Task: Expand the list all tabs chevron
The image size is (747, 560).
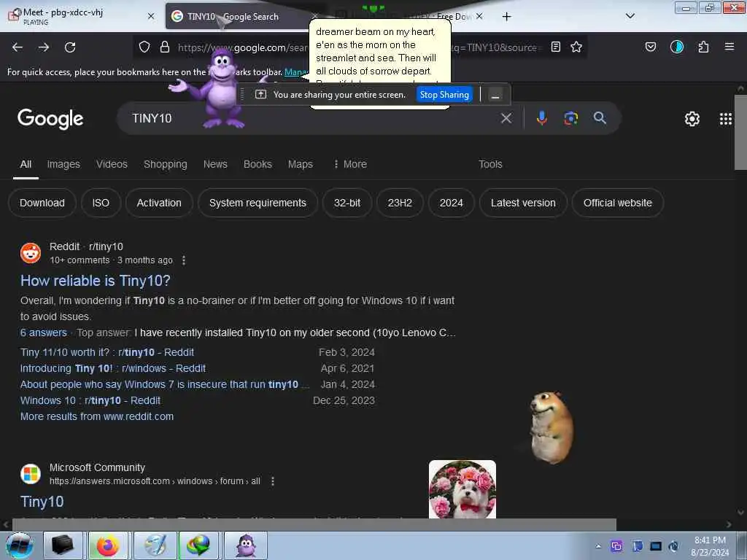Action: 630,16
